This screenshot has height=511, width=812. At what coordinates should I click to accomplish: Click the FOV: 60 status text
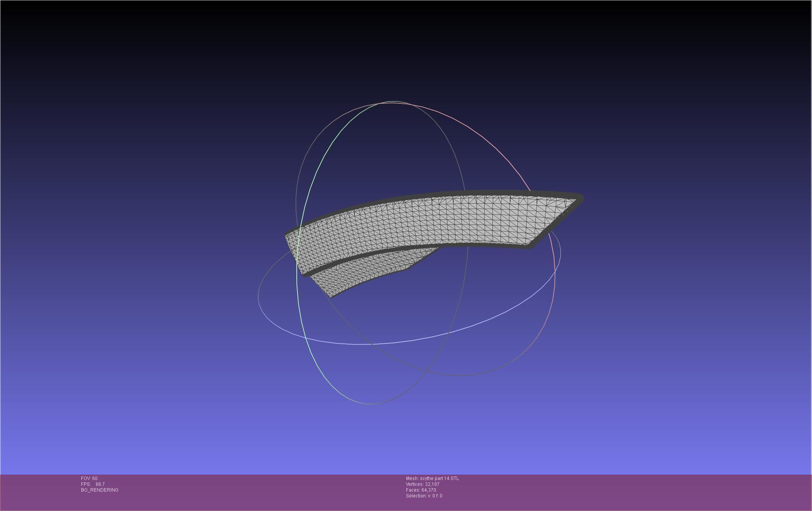tap(89, 478)
